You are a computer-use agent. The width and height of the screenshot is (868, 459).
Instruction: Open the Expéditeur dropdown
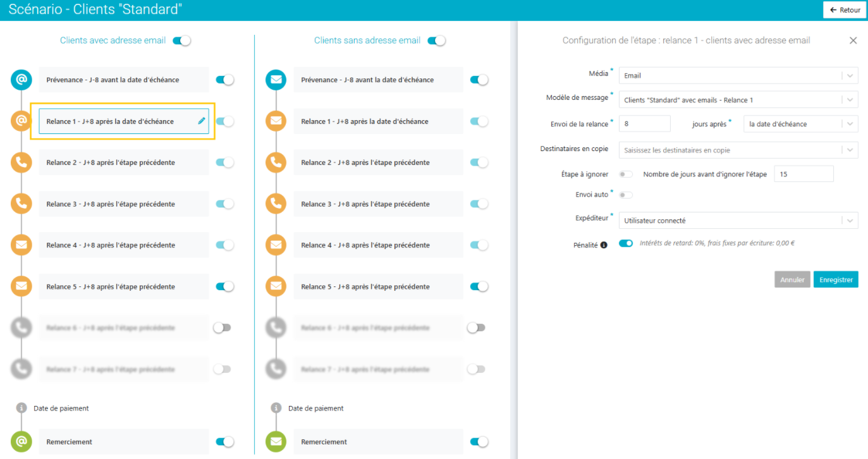click(738, 221)
